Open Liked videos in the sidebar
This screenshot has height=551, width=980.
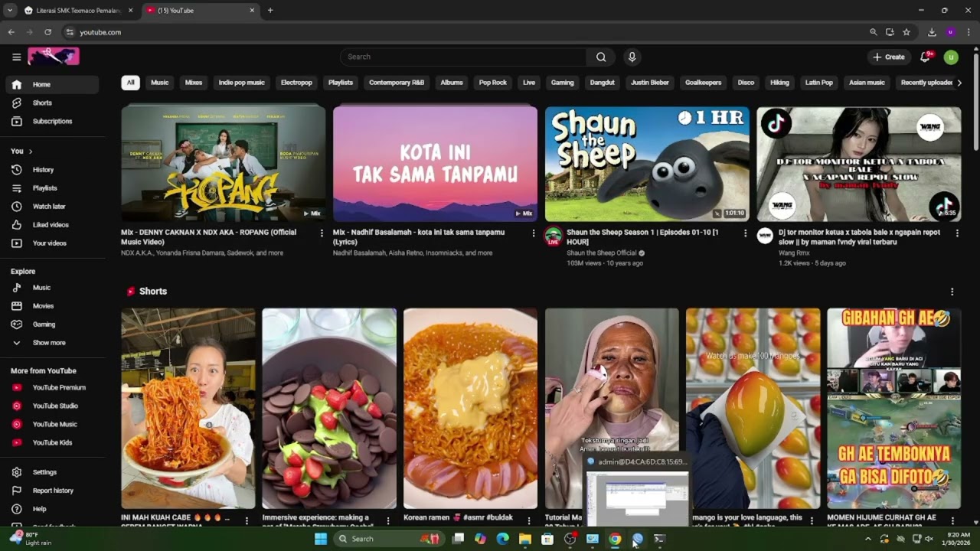[x=52, y=225]
